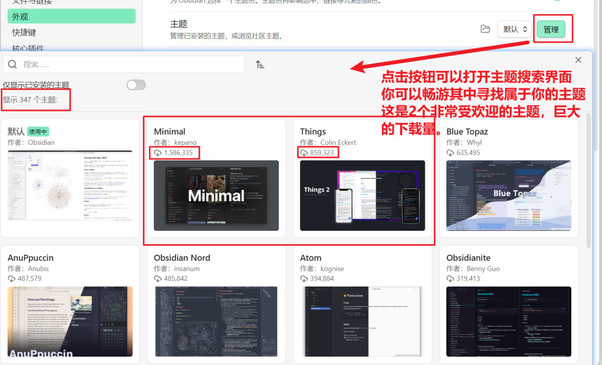This screenshot has width=602, height=365.
Task: Click the green 管理 button
Action: (551, 29)
